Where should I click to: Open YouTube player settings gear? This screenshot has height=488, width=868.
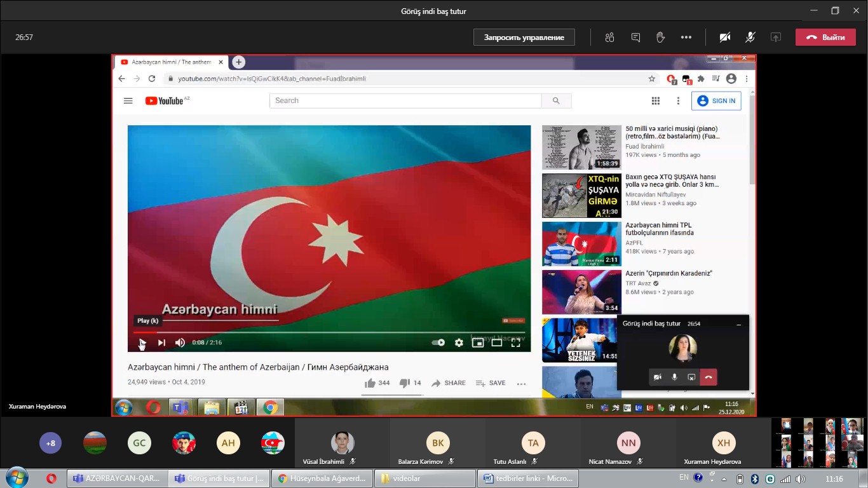tap(459, 342)
